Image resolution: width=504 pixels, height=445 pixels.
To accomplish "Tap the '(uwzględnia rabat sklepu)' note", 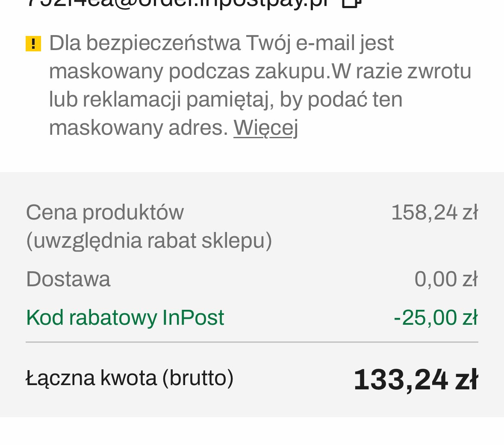I will pos(149,241).
